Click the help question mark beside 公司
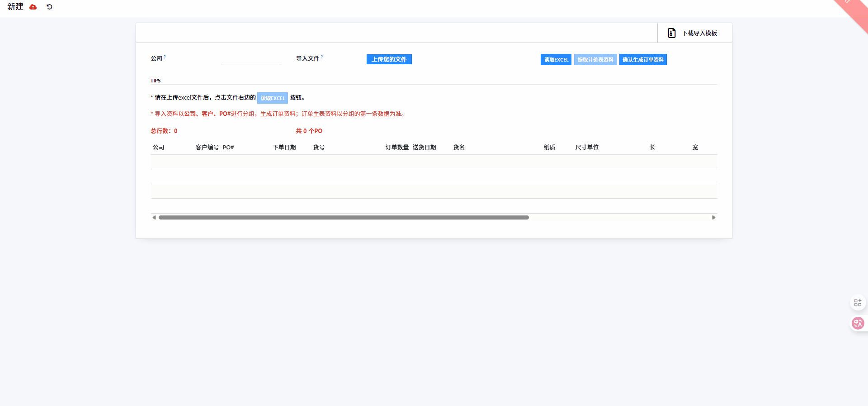The width and height of the screenshot is (868, 406). 165,57
